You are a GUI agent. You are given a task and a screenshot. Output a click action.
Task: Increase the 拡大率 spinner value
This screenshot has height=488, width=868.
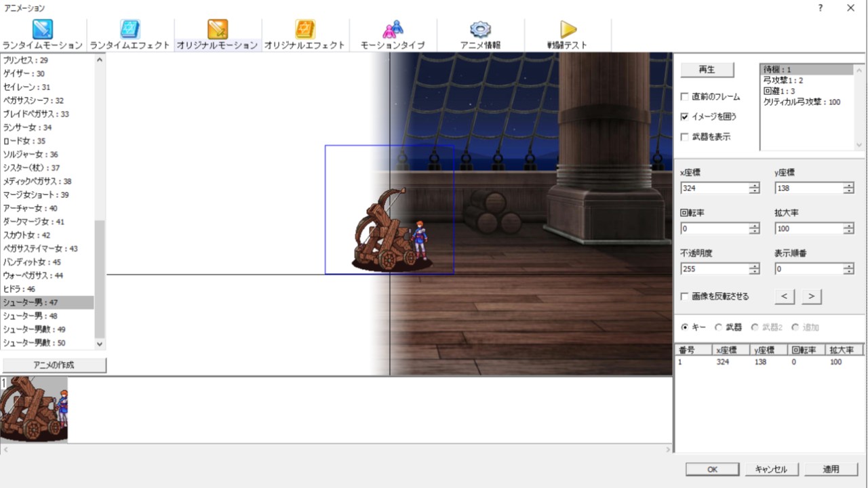coord(848,226)
